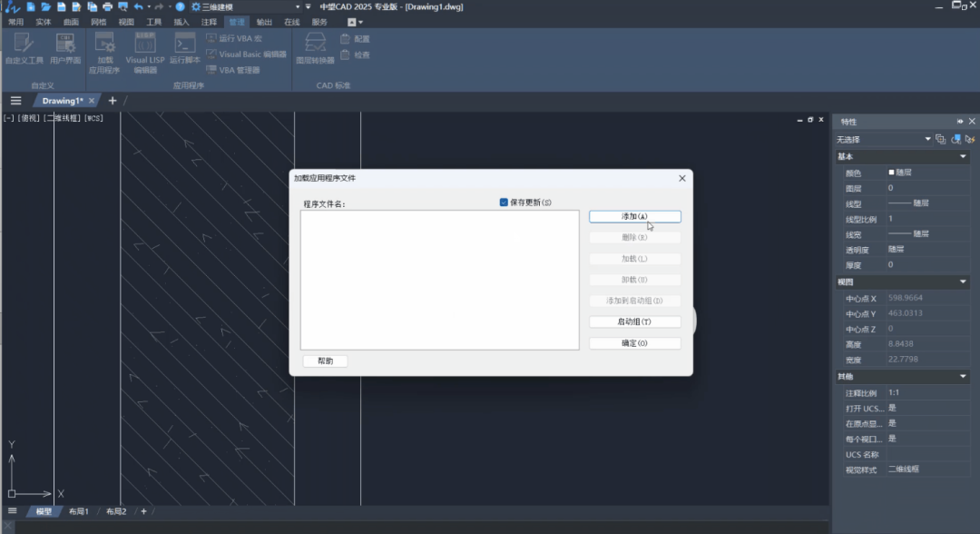Switch to the 插入 ribbon tab

pos(181,22)
